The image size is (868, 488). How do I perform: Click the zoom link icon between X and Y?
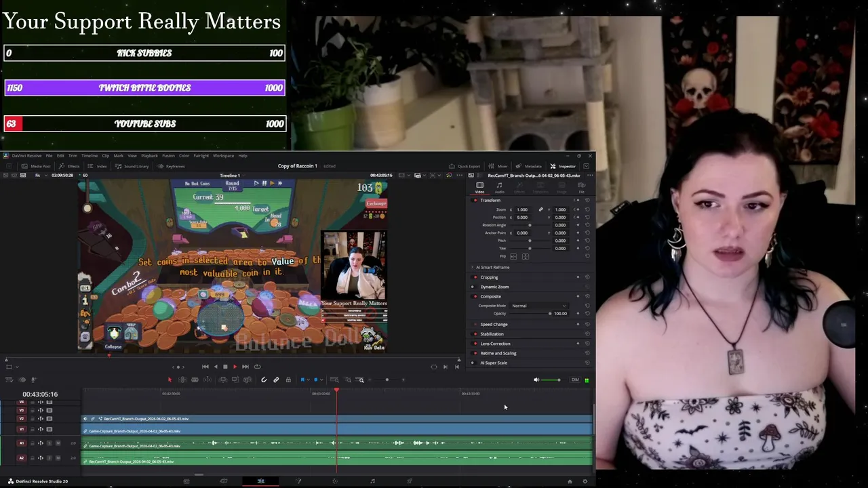540,209
